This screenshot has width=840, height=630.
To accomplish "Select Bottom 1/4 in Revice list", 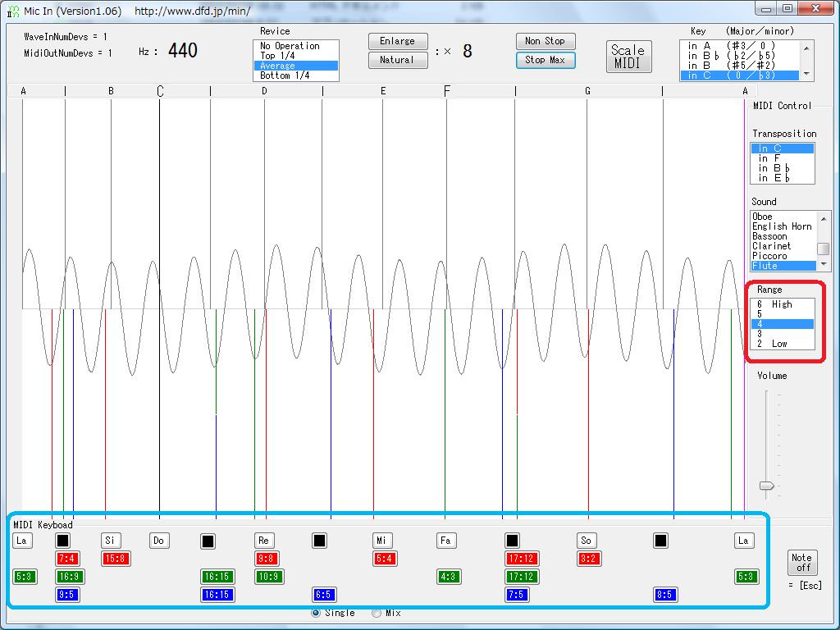I will (x=295, y=75).
